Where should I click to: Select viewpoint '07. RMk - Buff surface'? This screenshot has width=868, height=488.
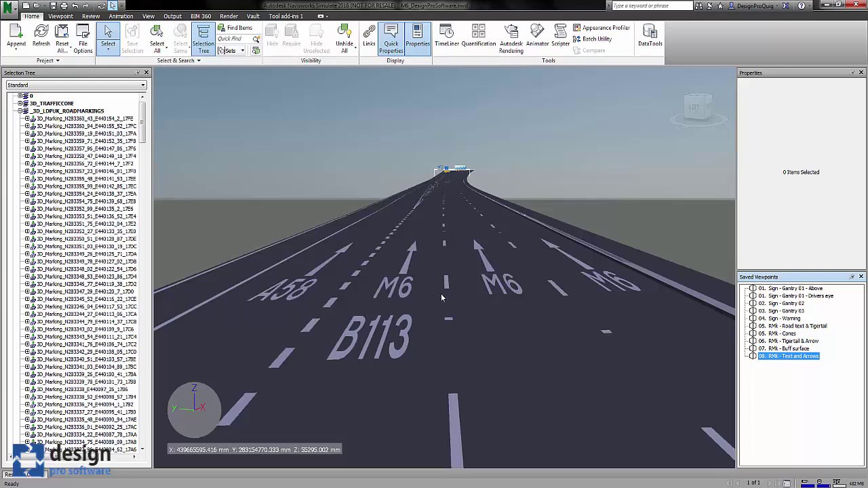[x=783, y=348]
